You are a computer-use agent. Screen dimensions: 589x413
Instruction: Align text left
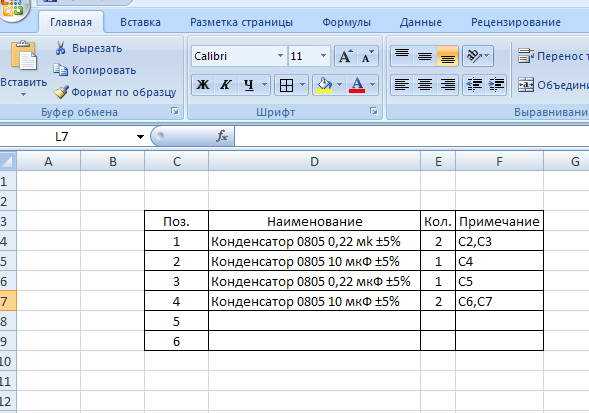[x=402, y=85]
